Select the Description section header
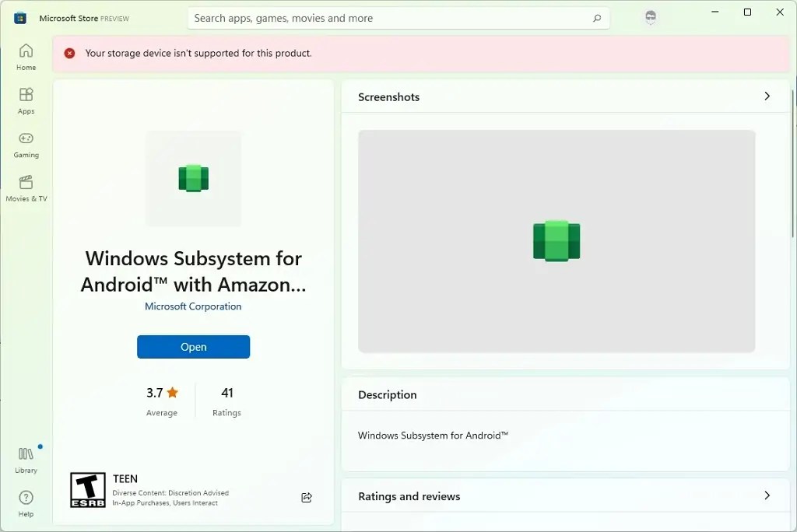 pyautogui.click(x=385, y=394)
